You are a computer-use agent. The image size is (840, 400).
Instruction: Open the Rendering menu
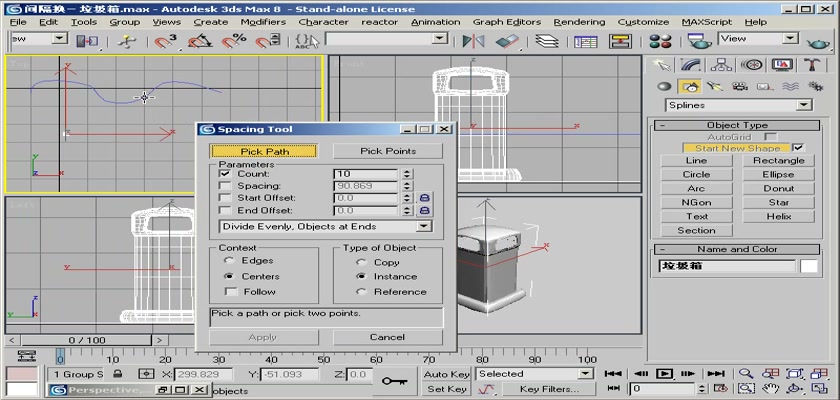click(x=579, y=22)
